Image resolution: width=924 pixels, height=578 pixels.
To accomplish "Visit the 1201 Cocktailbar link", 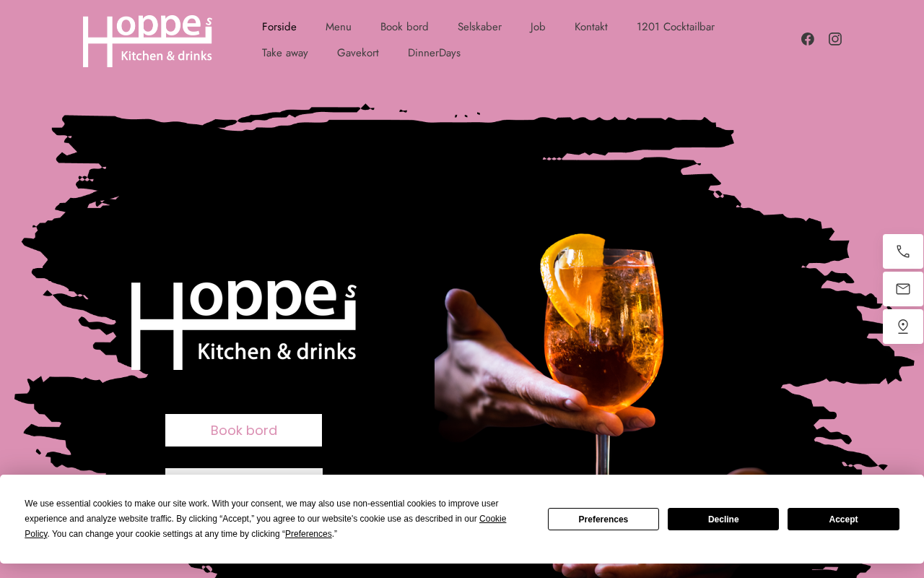I will (676, 27).
